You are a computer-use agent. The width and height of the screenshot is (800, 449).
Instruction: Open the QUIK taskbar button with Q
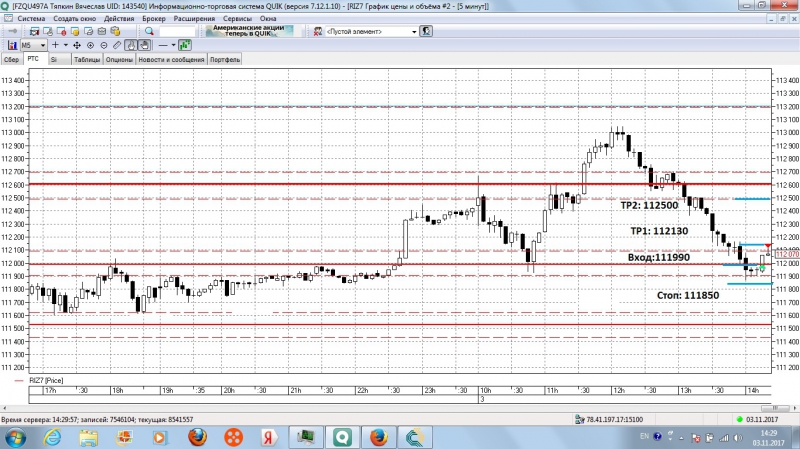point(342,438)
